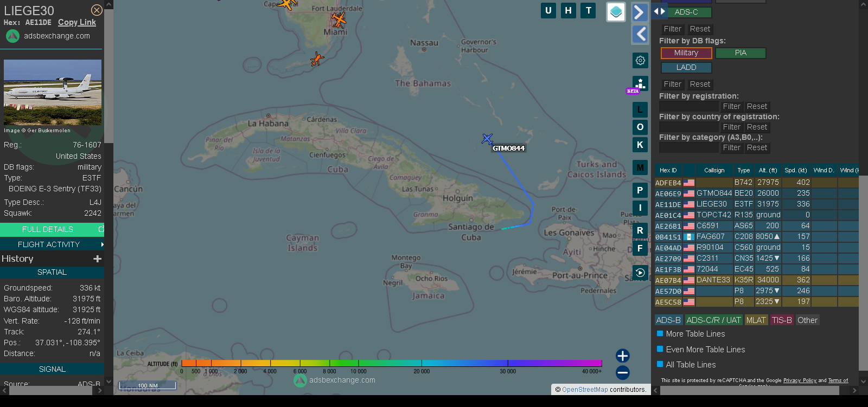Select R90104 row in aircraft table

pos(757,248)
